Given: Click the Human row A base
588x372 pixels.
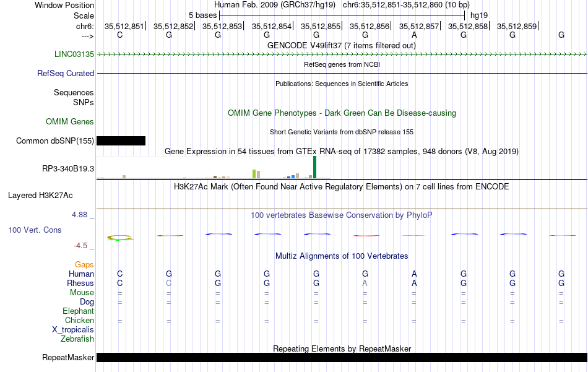Looking at the screenshot, I should tap(414, 274).
